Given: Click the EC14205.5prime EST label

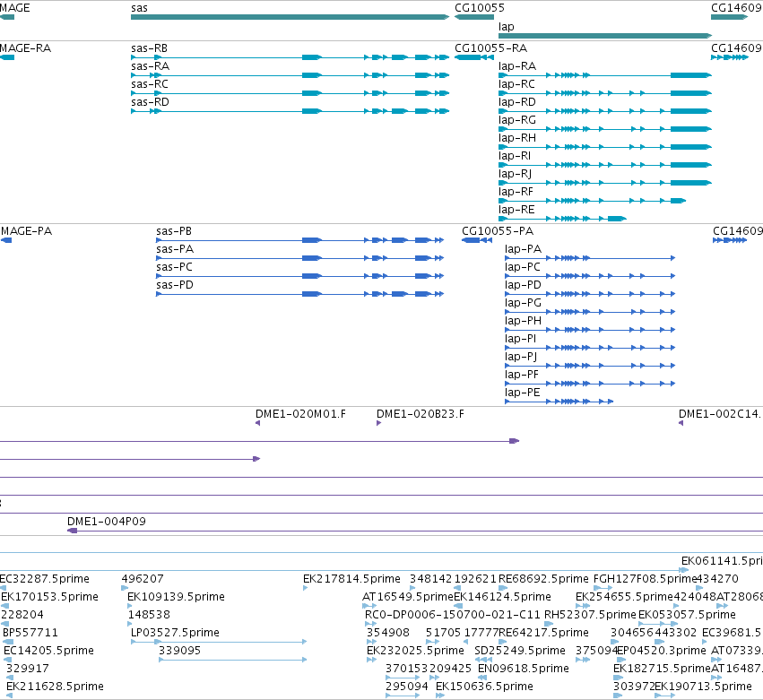Looking at the screenshot, I should click(x=48, y=651).
